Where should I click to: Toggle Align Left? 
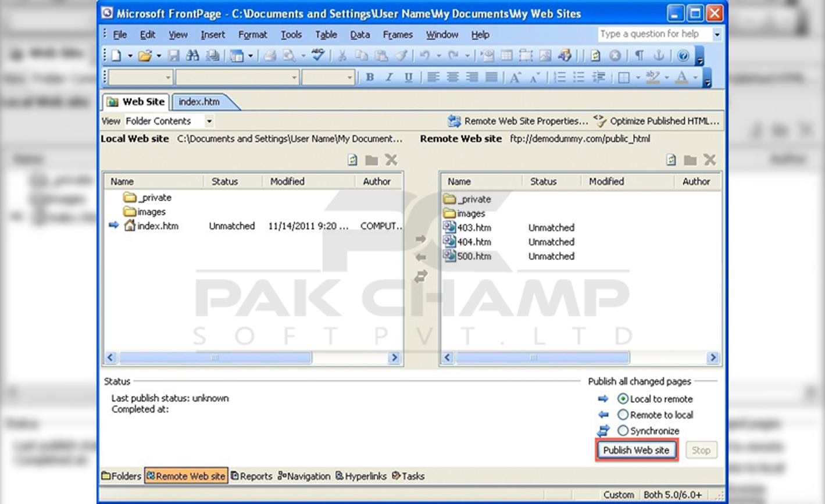click(x=433, y=77)
